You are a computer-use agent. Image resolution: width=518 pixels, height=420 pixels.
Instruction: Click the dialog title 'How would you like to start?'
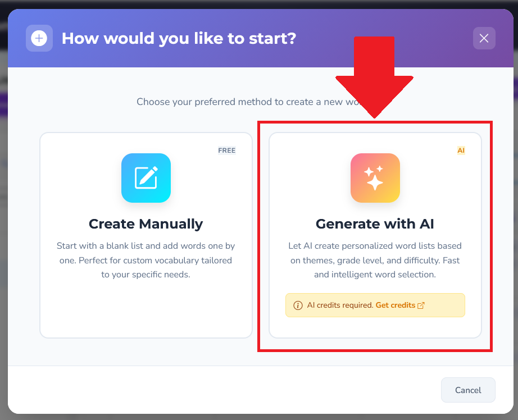(179, 38)
